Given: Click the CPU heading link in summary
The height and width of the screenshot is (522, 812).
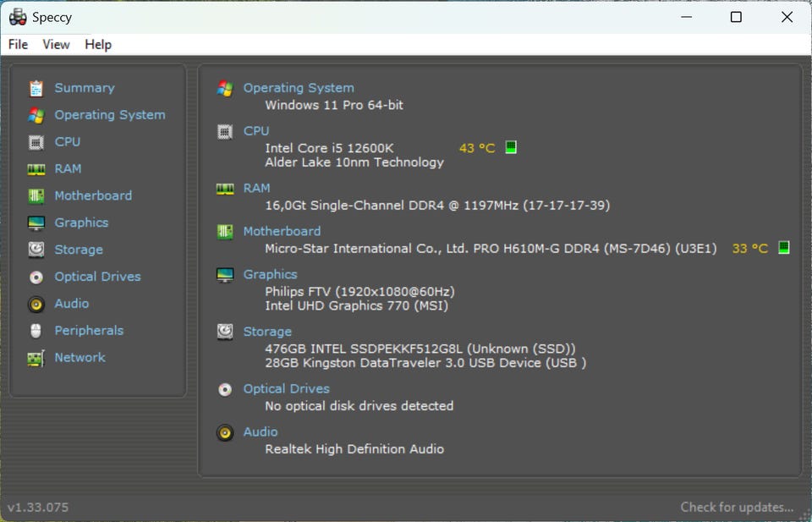Looking at the screenshot, I should point(256,131).
